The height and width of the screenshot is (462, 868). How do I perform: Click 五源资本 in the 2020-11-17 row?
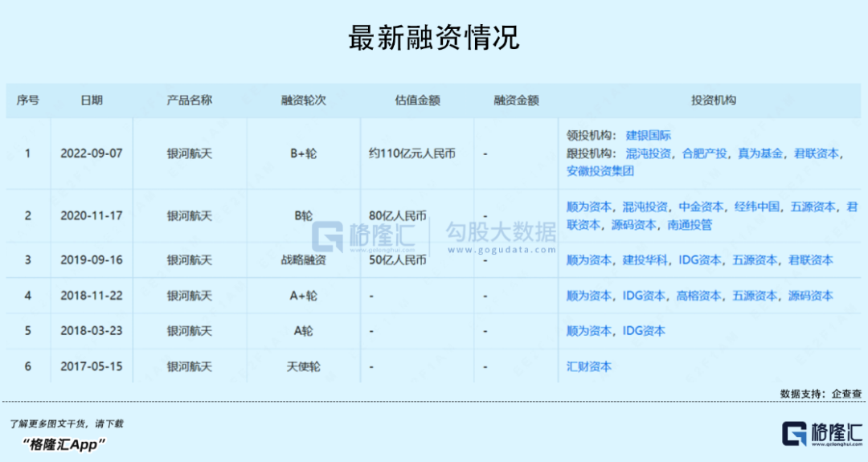[813, 207]
